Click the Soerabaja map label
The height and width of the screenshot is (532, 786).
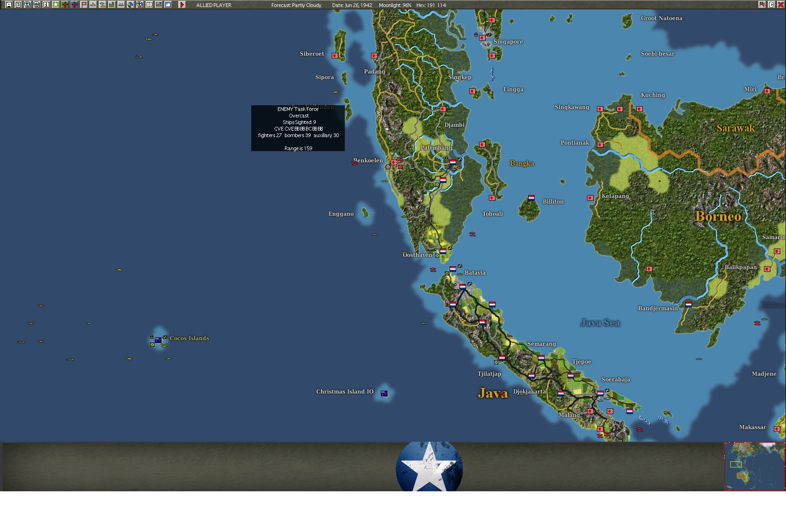click(616, 379)
